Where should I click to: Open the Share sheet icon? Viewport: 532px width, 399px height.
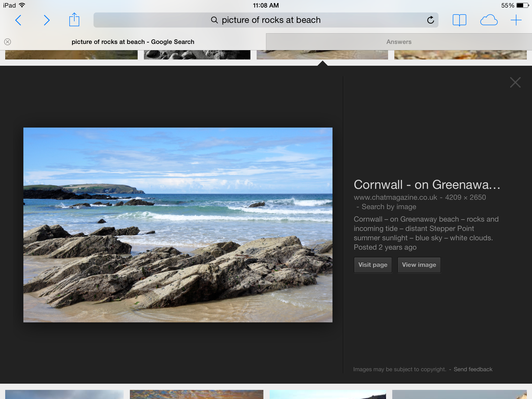74,20
